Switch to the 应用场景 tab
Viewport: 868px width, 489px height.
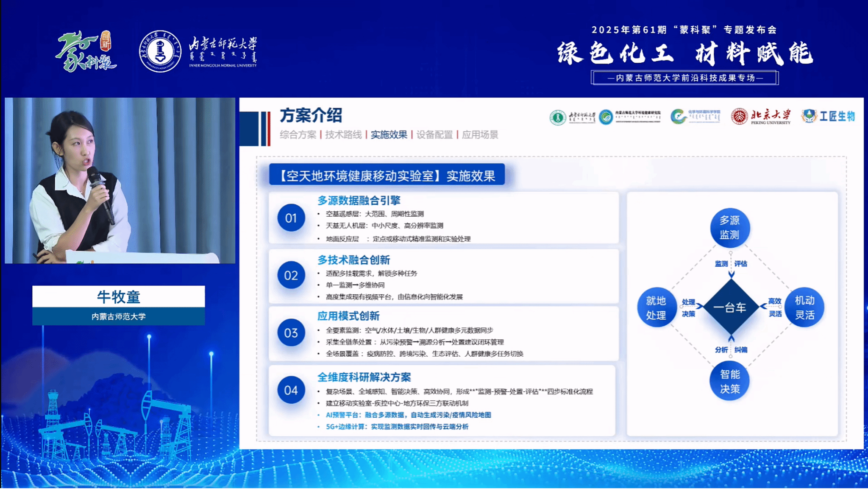tap(480, 135)
